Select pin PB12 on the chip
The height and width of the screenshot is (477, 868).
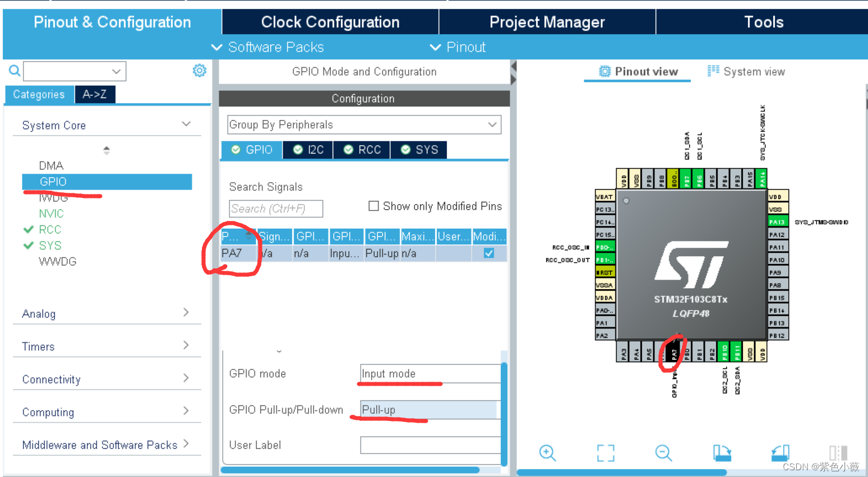(x=778, y=336)
